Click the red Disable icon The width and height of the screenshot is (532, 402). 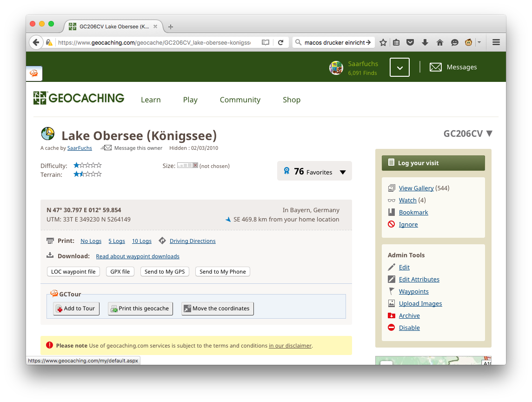392,327
